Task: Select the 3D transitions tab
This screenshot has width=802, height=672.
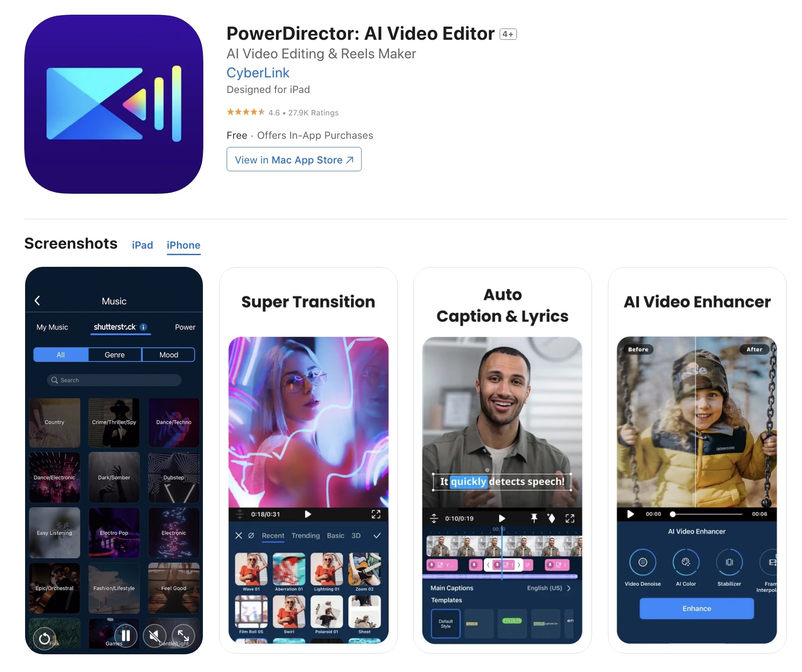Action: tap(356, 535)
